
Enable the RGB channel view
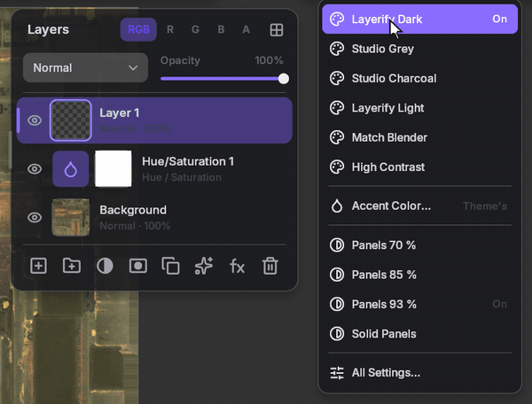tap(138, 29)
